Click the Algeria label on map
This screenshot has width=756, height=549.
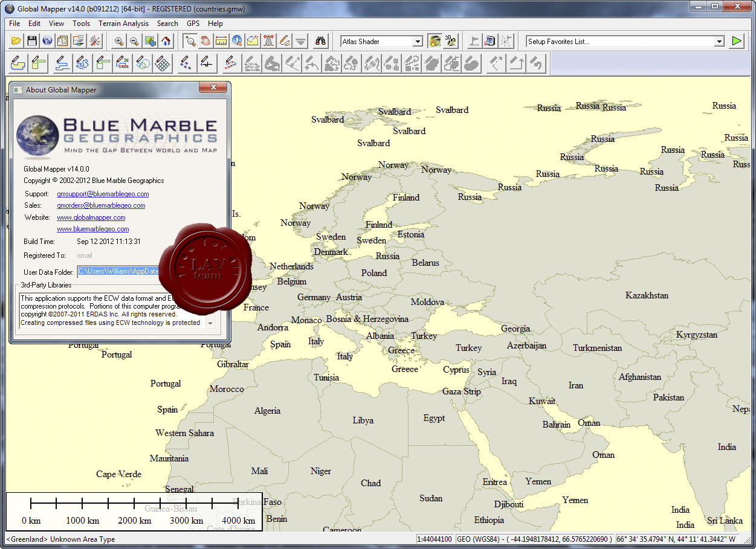tap(267, 411)
